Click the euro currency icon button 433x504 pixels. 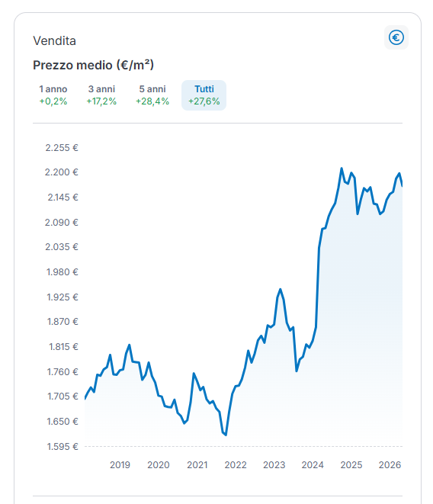[x=396, y=37]
